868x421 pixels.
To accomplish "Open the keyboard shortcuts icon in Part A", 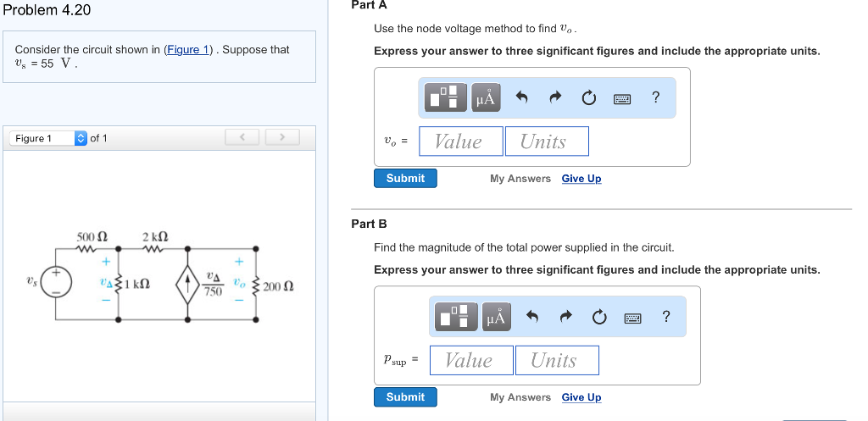I will (622, 98).
